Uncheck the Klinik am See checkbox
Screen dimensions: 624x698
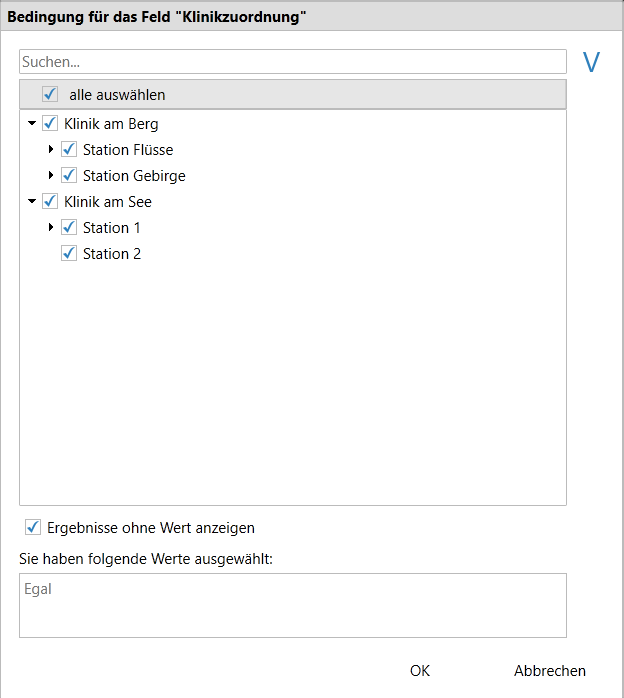click(50, 202)
